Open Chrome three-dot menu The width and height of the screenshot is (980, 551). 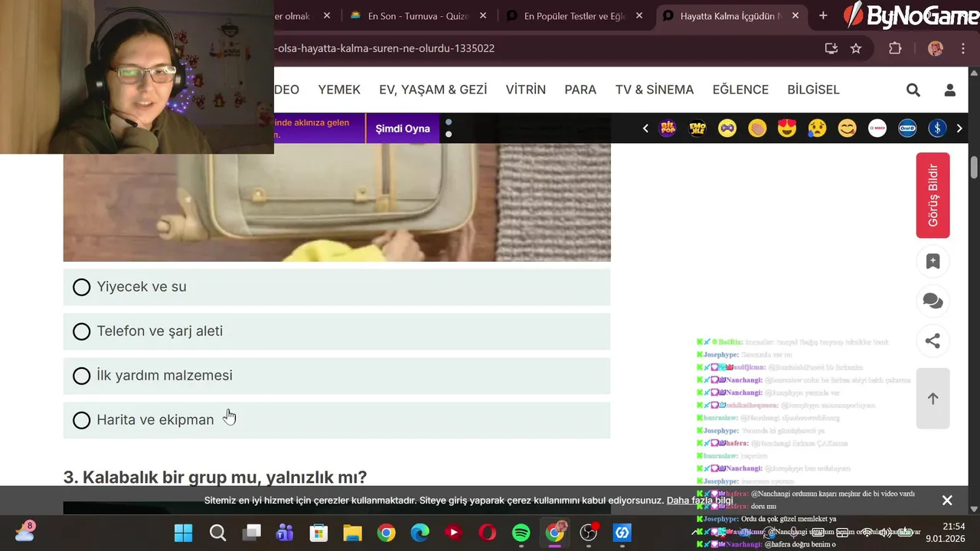coord(962,48)
